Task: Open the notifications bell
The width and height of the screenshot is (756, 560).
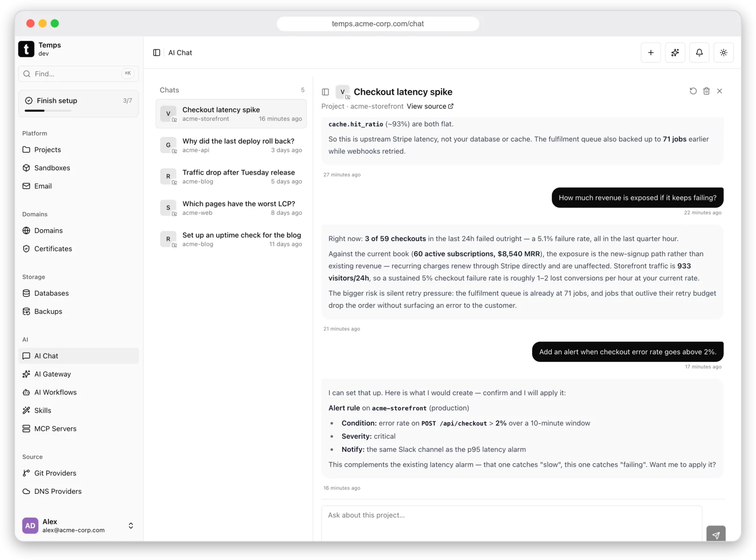Action: [699, 52]
